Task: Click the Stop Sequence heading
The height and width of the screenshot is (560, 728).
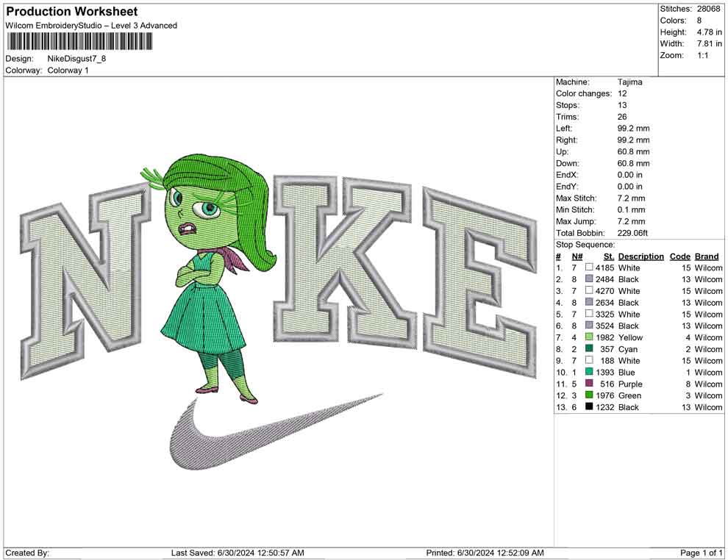Action: (585, 245)
